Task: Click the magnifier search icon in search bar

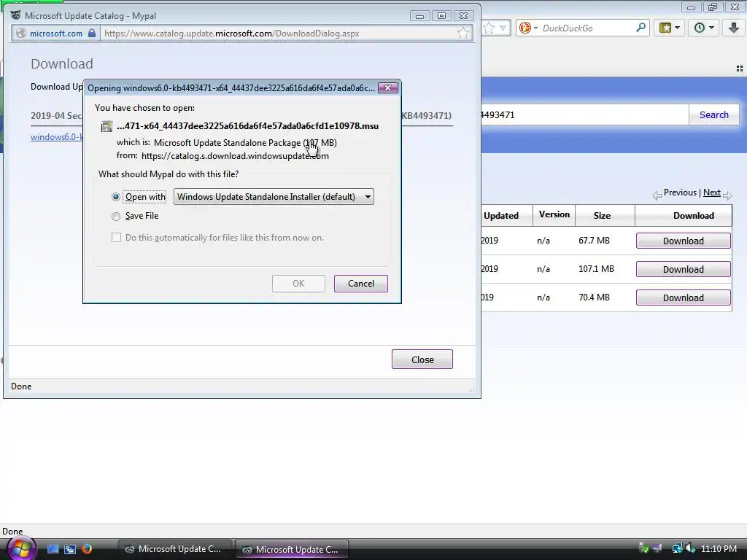Action: coord(640,28)
